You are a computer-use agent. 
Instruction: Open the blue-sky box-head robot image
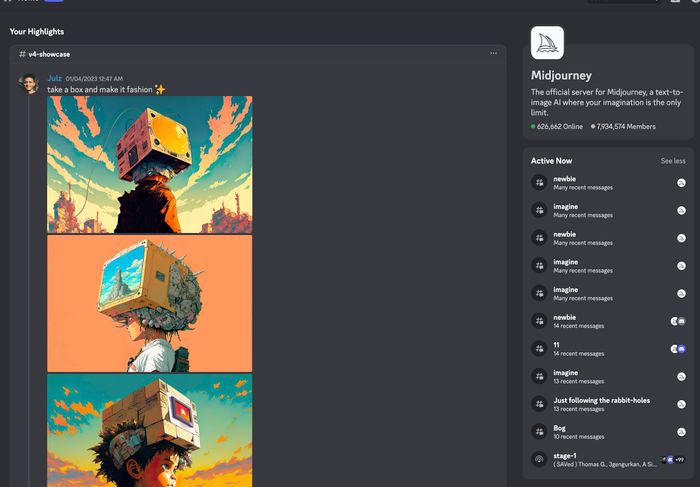pyautogui.click(x=150, y=164)
